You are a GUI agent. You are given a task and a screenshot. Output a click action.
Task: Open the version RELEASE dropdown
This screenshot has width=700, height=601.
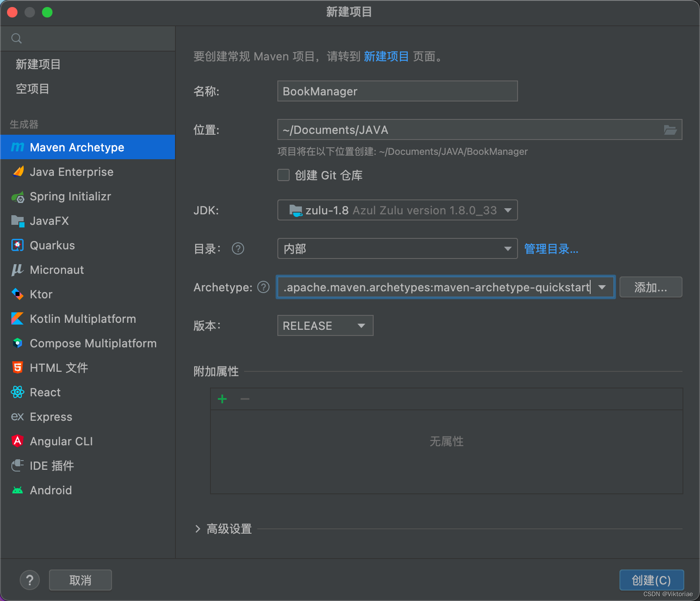point(325,325)
